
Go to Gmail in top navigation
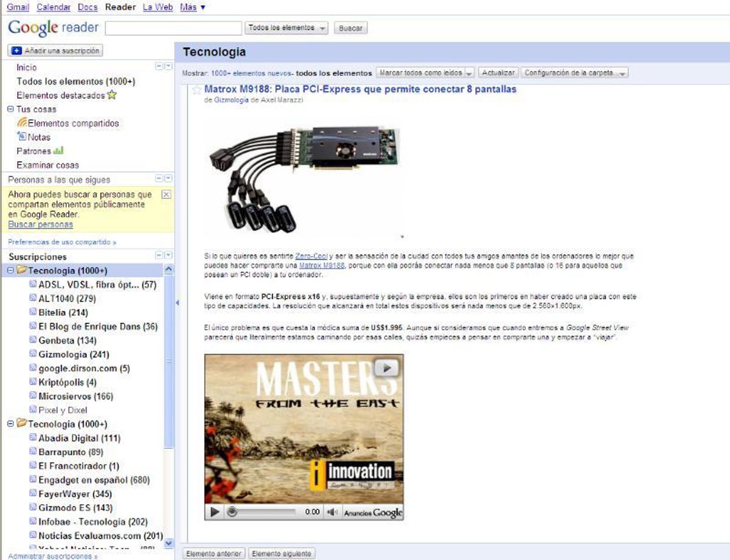click(x=18, y=7)
